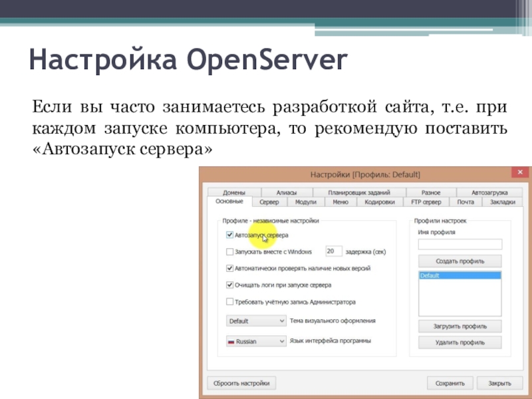Open the Кодировки tab
The width and height of the screenshot is (532, 399).
point(380,202)
